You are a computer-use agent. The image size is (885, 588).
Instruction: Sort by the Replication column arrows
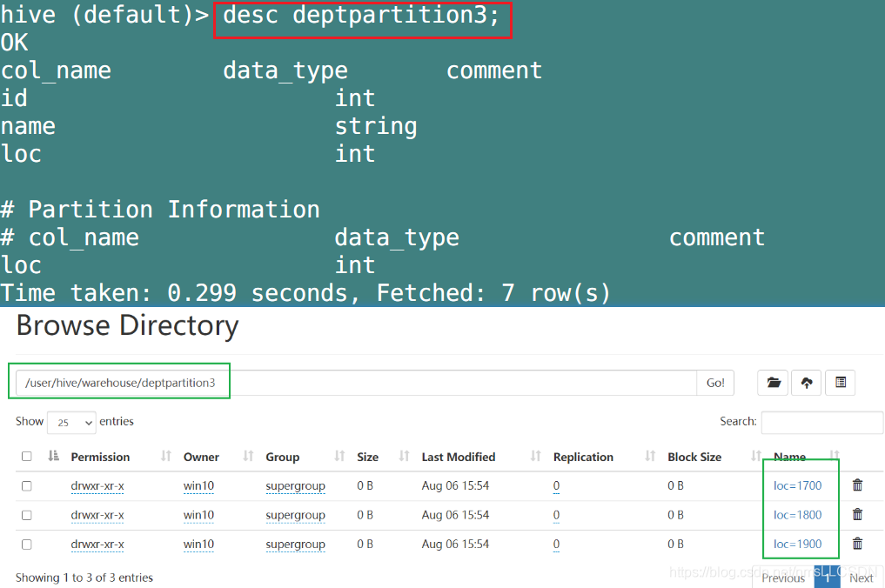[650, 456]
